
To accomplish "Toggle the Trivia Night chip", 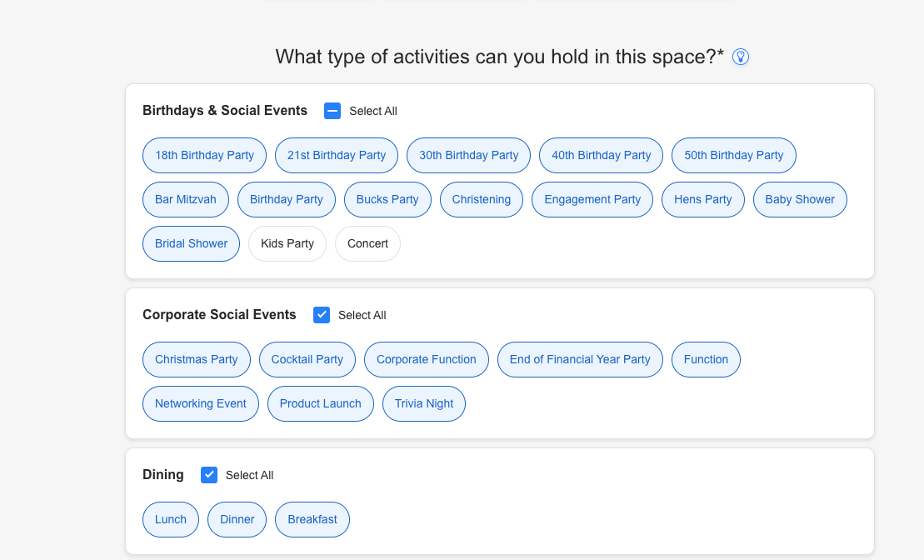I will click(x=424, y=404).
